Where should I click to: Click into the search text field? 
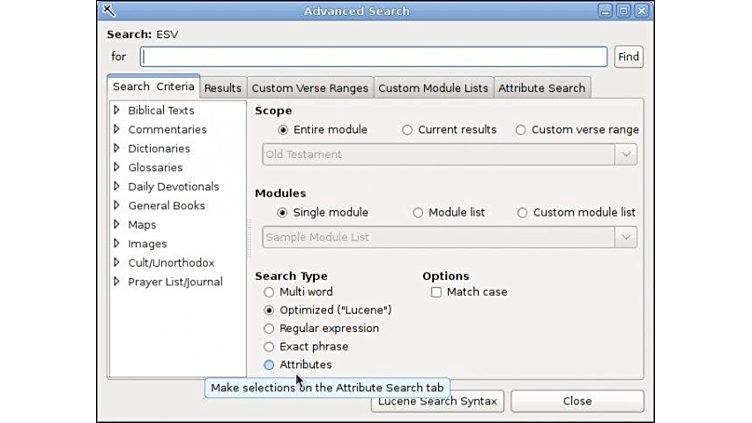(373, 57)
